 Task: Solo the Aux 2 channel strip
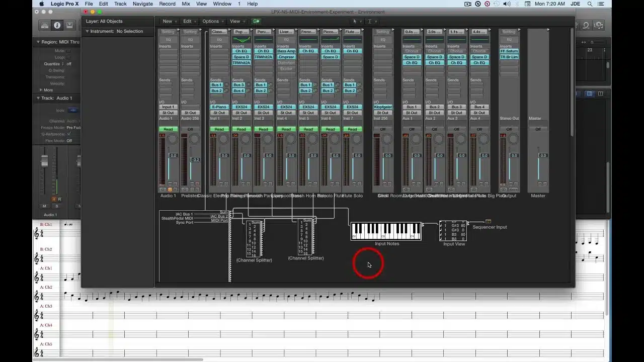tap(441, 184)
